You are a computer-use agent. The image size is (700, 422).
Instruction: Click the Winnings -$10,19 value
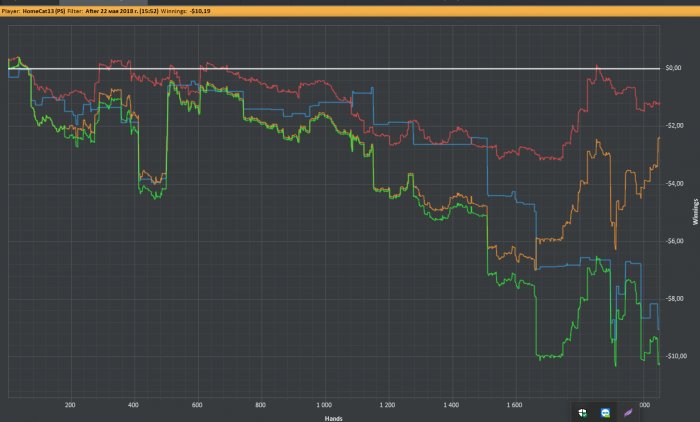[200, 11]
